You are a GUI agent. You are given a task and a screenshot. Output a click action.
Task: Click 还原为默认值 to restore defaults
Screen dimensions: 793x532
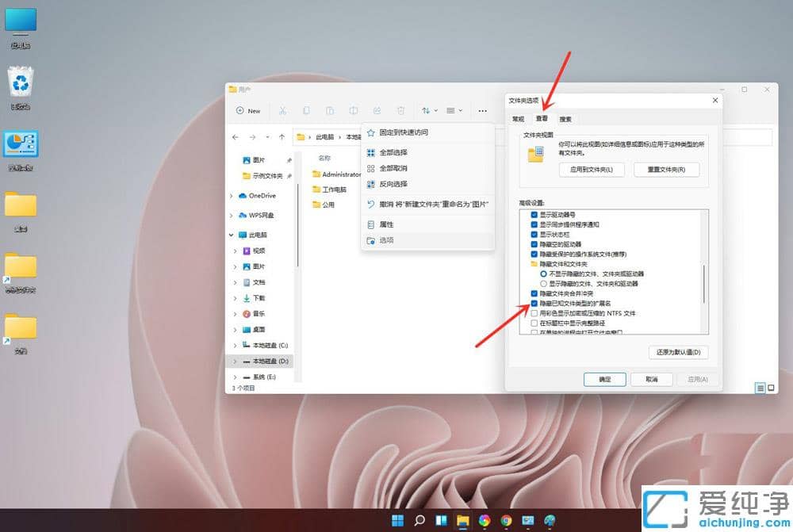[x=678, y=352]
